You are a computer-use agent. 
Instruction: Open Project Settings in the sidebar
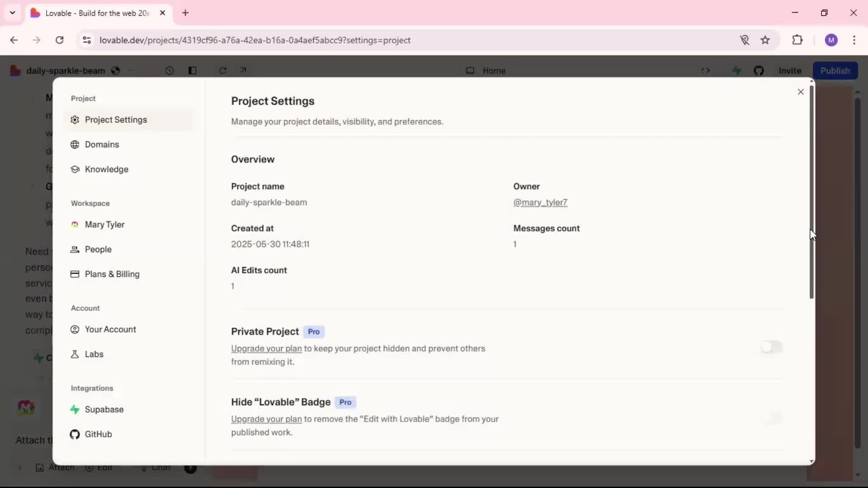pyautogui.click(x=129, y=120)
